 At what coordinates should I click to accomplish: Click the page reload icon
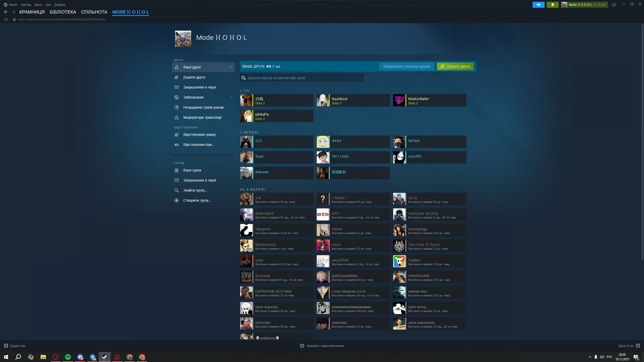click(6, 19)
